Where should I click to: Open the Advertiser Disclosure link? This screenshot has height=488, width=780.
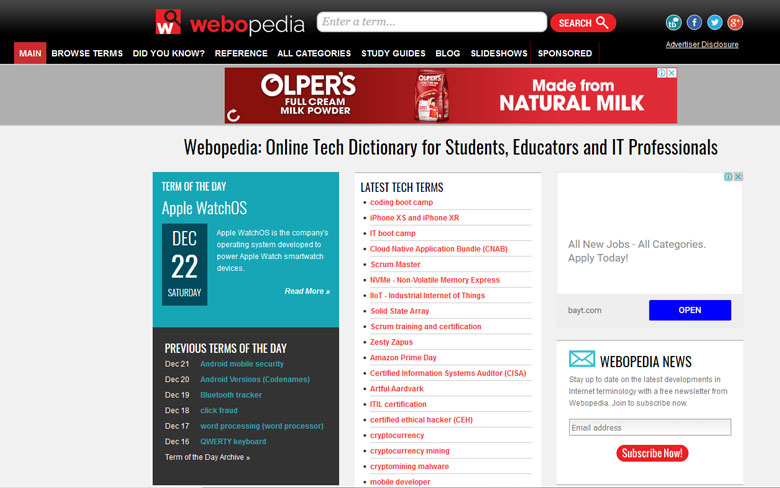(x=702, y=44)
